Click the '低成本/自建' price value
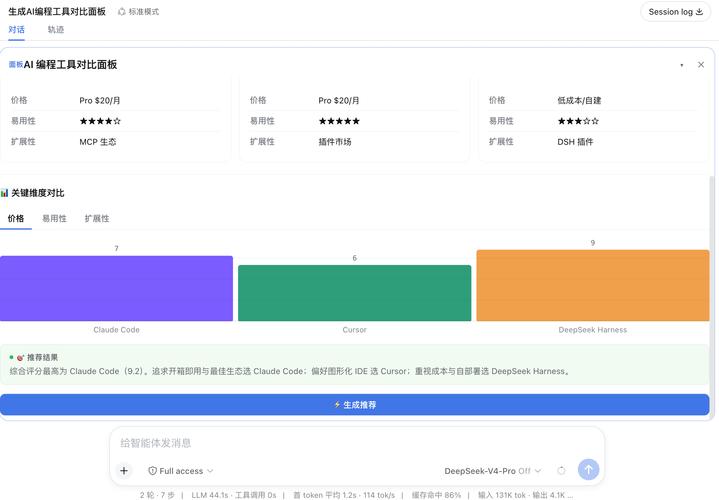Image resolution: width=719 pixels, height=500 pixels. click(579, 100)
